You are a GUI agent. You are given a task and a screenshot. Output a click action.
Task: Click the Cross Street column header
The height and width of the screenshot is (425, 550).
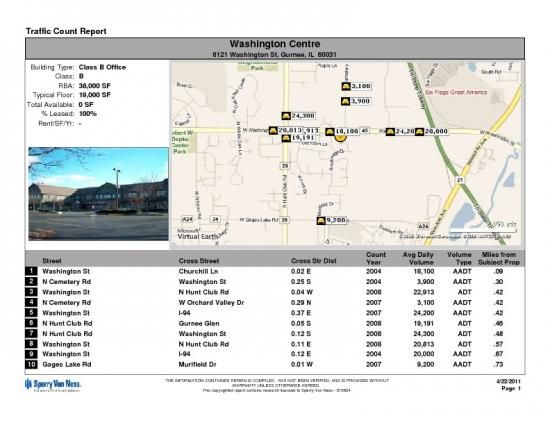(199, 261)
